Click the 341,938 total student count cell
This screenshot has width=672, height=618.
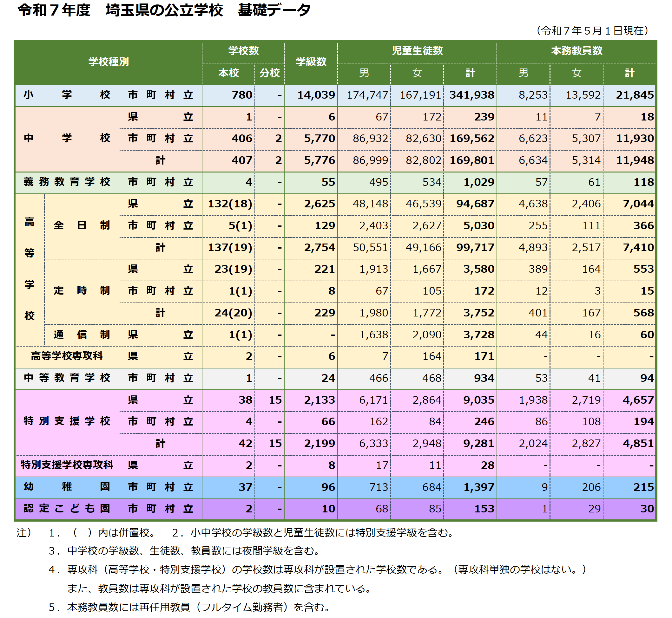click(472, 95)
